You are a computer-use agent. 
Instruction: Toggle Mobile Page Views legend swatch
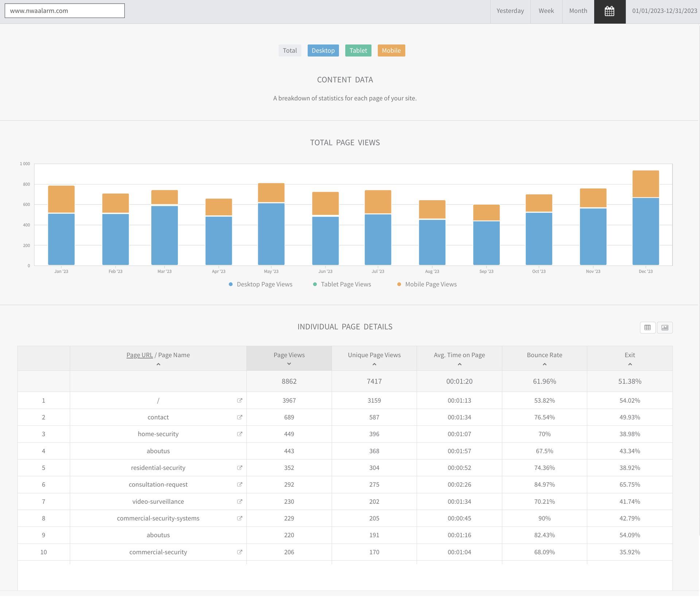pyautogui.click(x=399, y=284)
